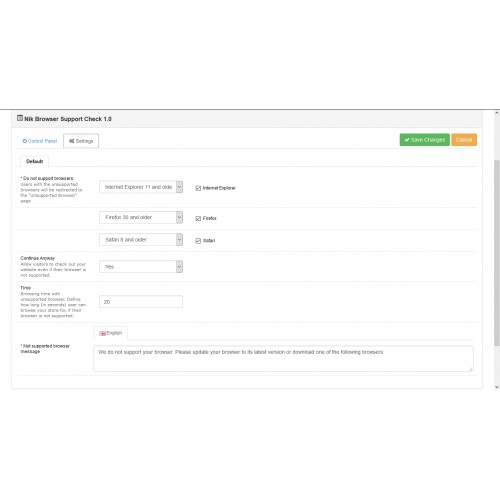Viewport: 500px width, 500px height.
Task: Click the module icon beside Nik Browser Support Check title
Action: click(20, 118)
